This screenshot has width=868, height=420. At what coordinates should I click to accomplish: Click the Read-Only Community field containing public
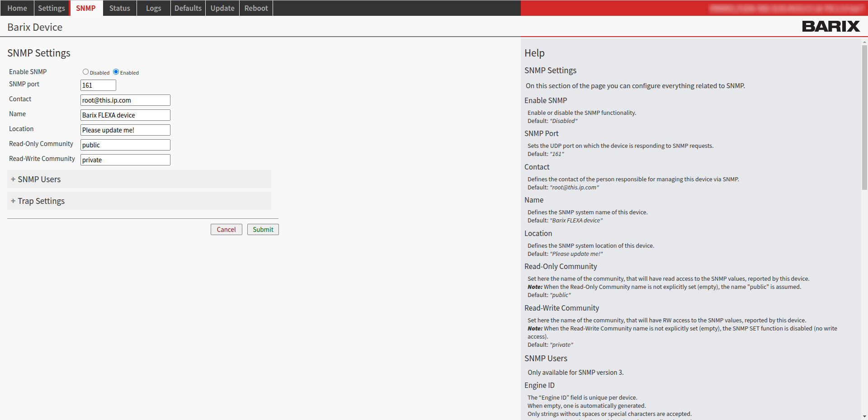click(125, 145)
